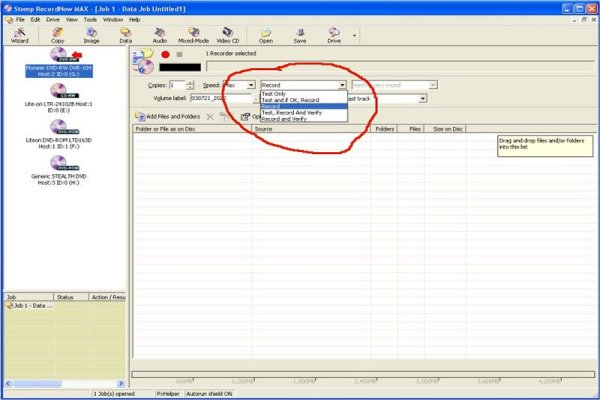Click the red Record start button

[x=165, y=54]
